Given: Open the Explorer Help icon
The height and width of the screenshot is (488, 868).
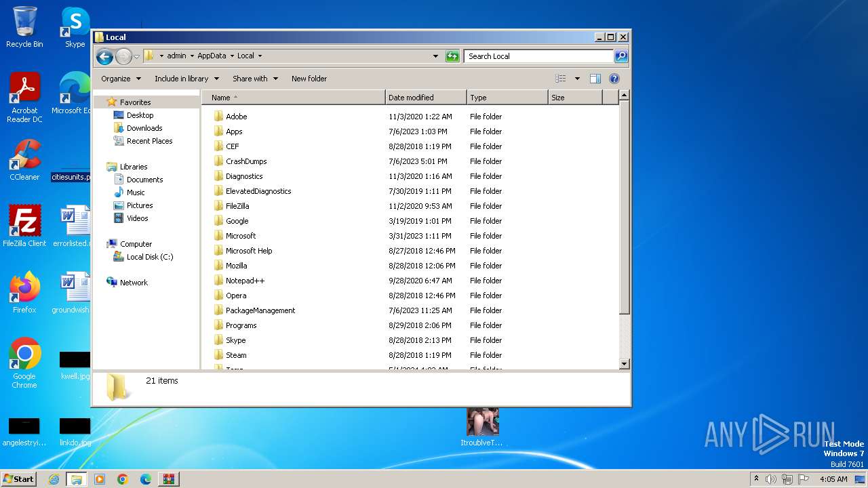Looking at the screenshot, I should tap(614, 79).
